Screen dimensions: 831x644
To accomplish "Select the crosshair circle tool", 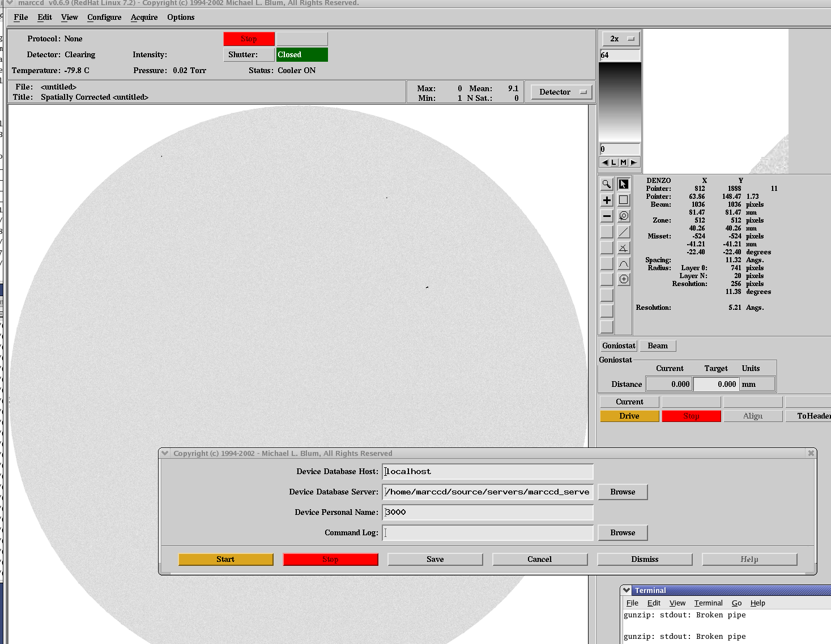I will tap(624, 279).
